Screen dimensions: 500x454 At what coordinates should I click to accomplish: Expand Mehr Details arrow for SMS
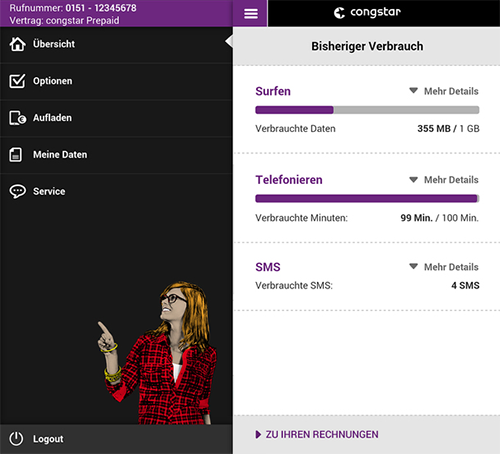[x=413, y=266]
